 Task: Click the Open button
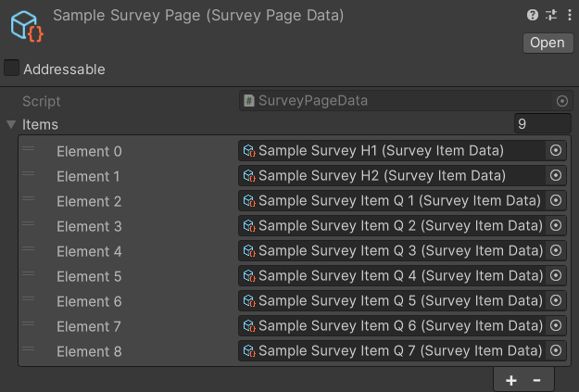pyautogui.click(x=548, y=43)
